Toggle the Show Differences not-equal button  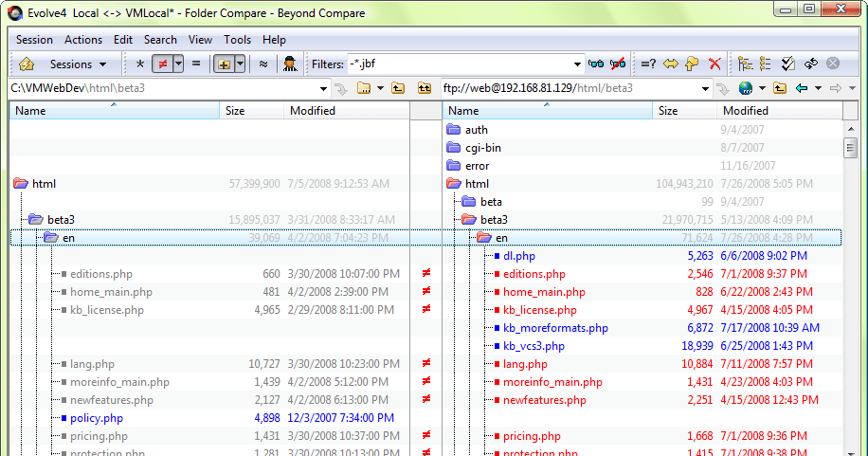(163, 64)
